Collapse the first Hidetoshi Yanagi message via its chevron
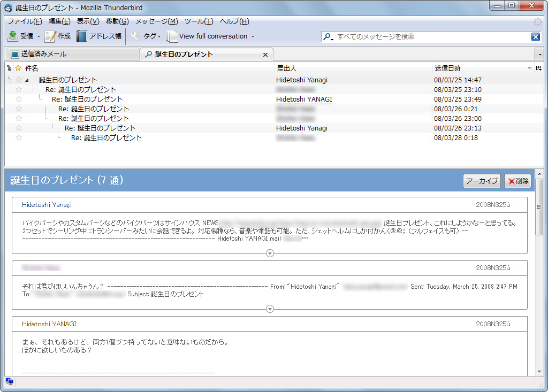 point(270,253)
